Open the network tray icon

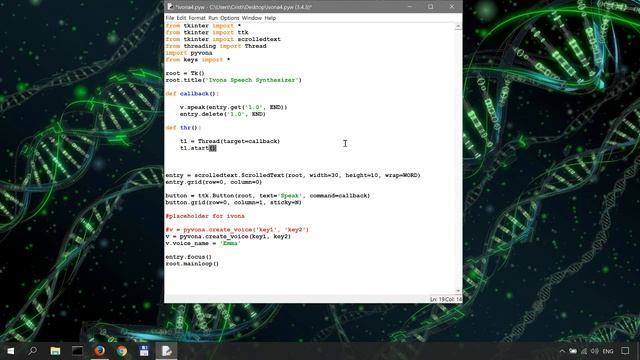[x=584, y=351]
